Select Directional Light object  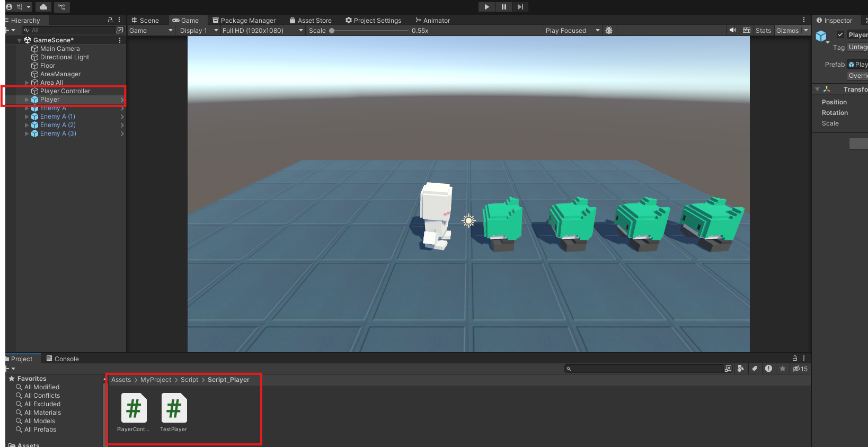(65, 57)
